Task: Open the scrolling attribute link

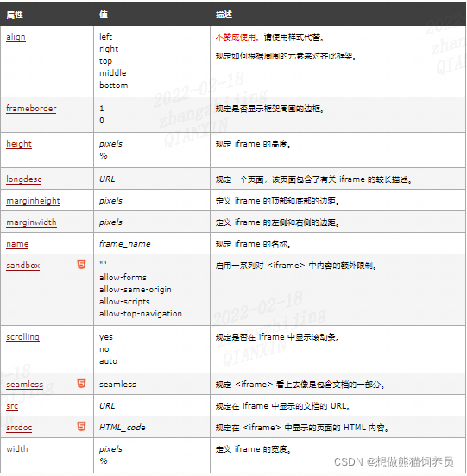Action: [x=22, y=337]
